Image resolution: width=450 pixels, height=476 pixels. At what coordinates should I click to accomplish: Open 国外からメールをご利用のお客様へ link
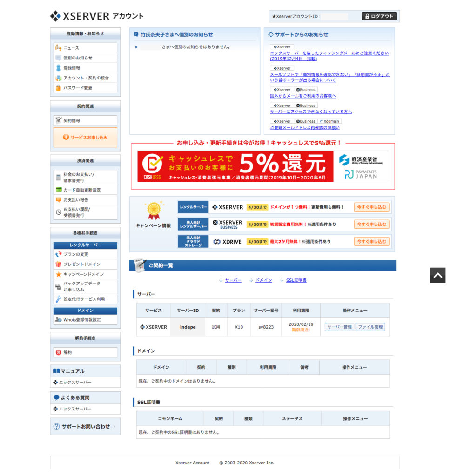coord(303,96)
